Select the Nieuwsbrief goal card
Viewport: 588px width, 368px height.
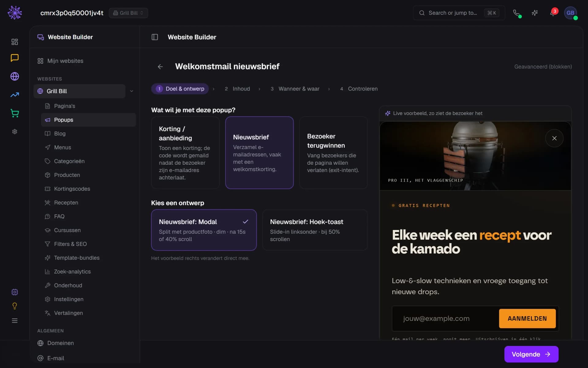point(259,153)
